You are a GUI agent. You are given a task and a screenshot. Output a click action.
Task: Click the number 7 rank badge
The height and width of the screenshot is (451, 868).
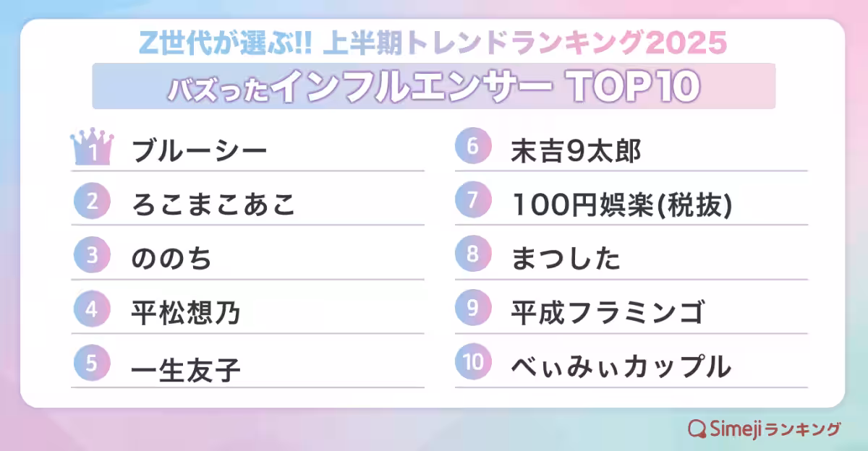coord(473,202)
